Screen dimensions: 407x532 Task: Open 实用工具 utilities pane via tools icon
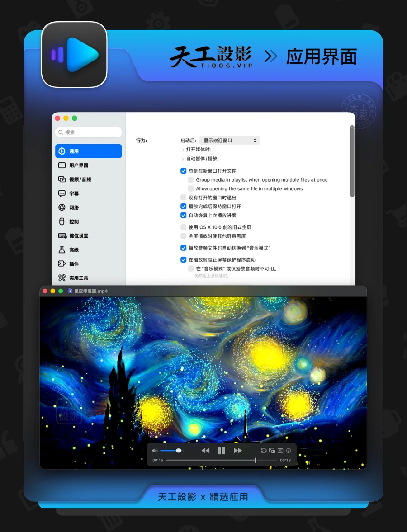62,278
